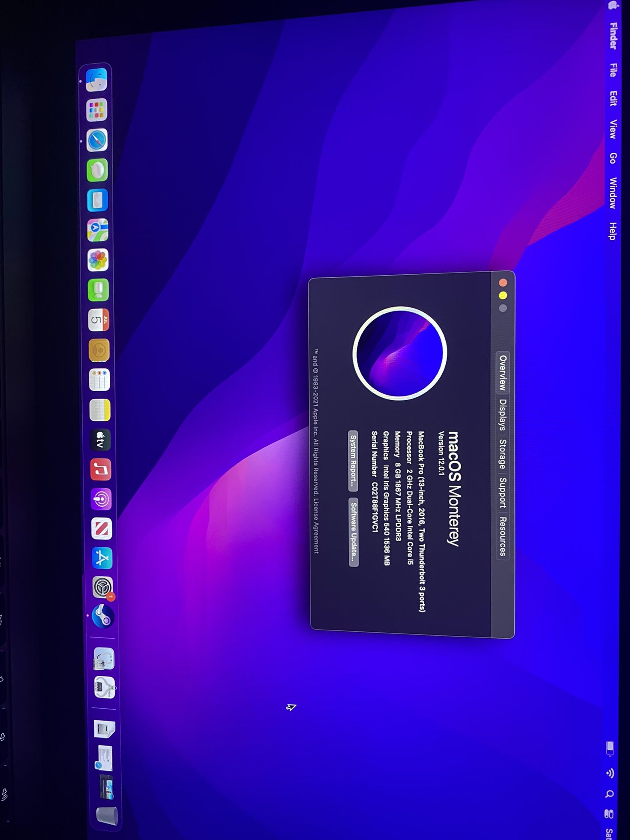Open the Contacts app in the dock

pyautogui.click(x=99, y=350)
